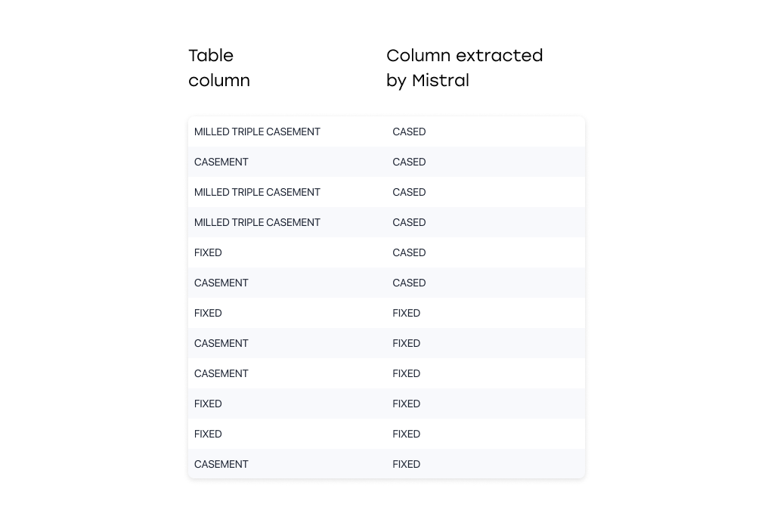
Task: Select the first CASED cell in the Mistral column
Action: 409,131
